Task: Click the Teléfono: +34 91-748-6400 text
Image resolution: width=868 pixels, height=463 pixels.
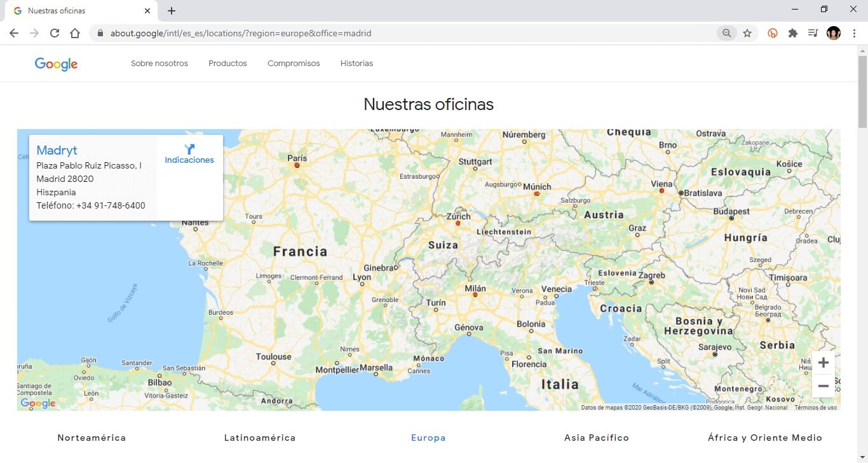Action: point(91,205)
